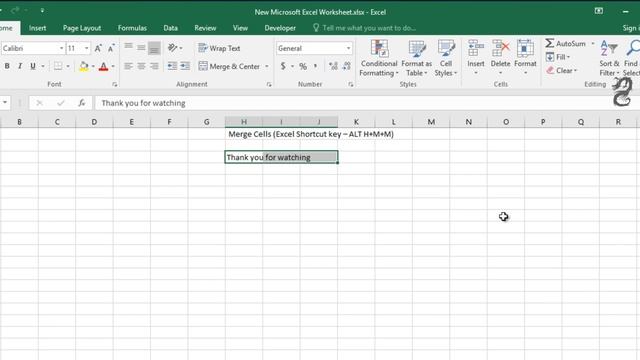Screen dimensions: 640x360
Task: Apply percent style
Action: [x=303, y=66]
